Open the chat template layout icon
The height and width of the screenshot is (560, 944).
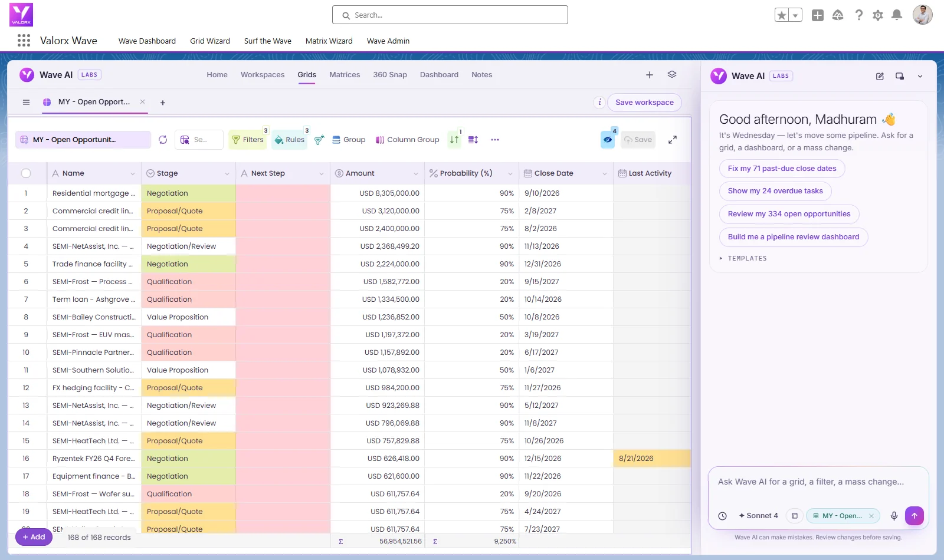[x=795, y=516]
